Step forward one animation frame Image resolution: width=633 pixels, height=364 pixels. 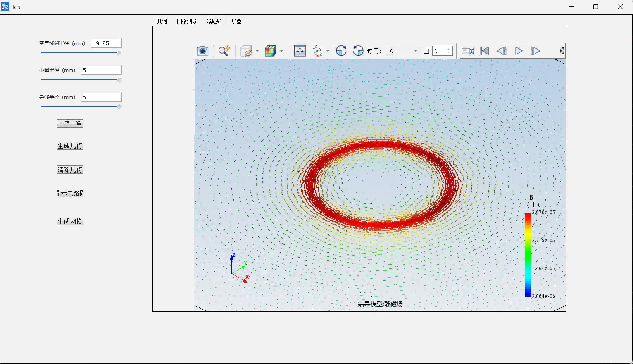click(x=535, y=51)
